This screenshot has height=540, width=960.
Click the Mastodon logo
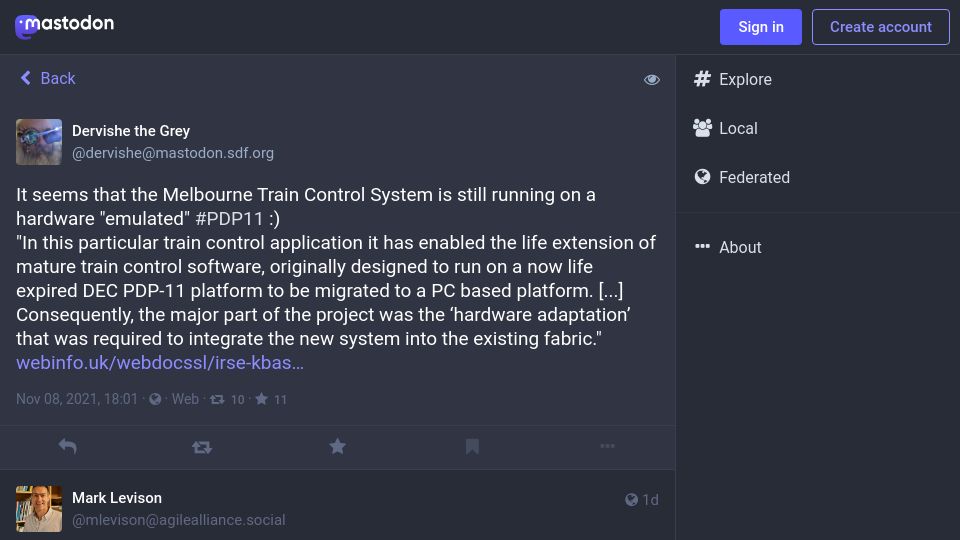point(64,26)
